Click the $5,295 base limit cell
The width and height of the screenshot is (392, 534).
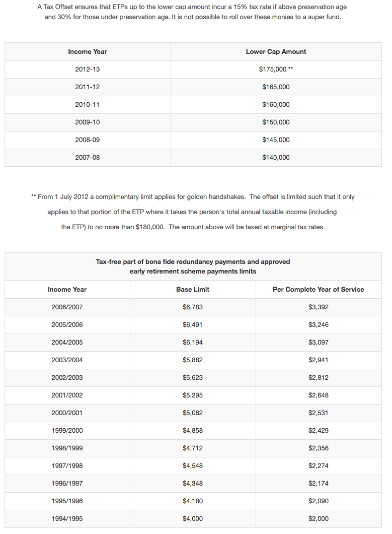click(193, 395)
